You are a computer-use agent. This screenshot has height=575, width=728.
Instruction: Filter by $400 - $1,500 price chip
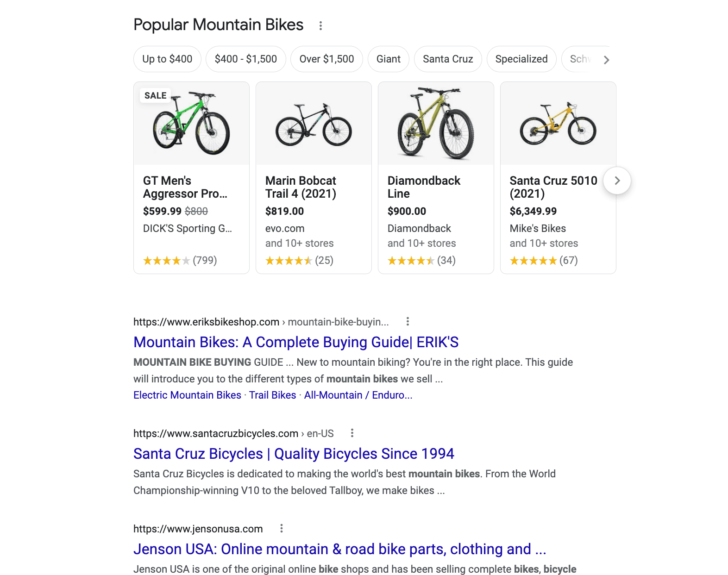(246, 59)
